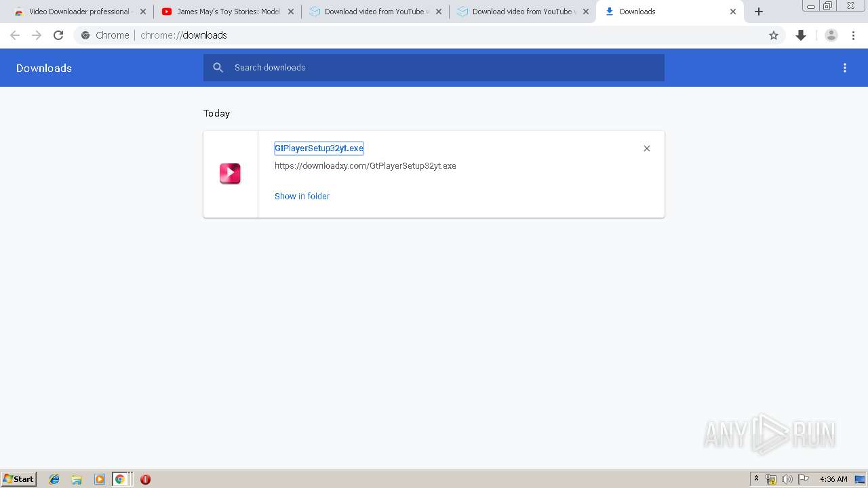Click the browser forward arrow
This screenshot has width=868, height=488.
click(x=37, y=35)
